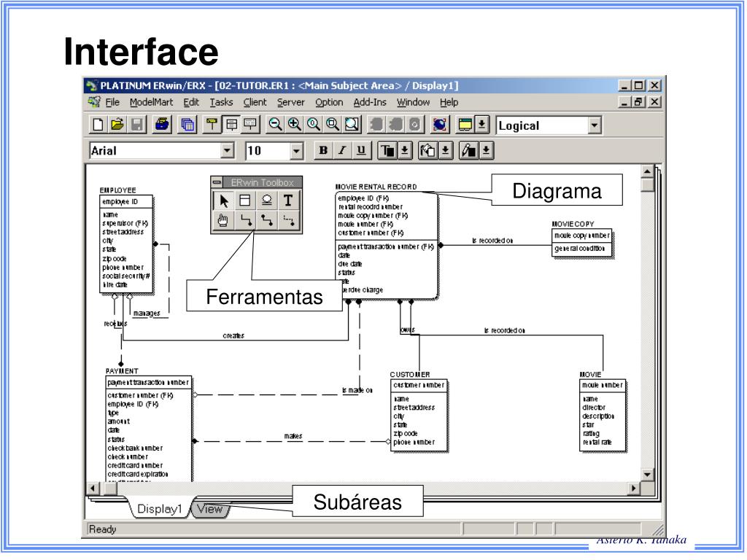Zoom out with the minus magnifier

click(275, 125)
